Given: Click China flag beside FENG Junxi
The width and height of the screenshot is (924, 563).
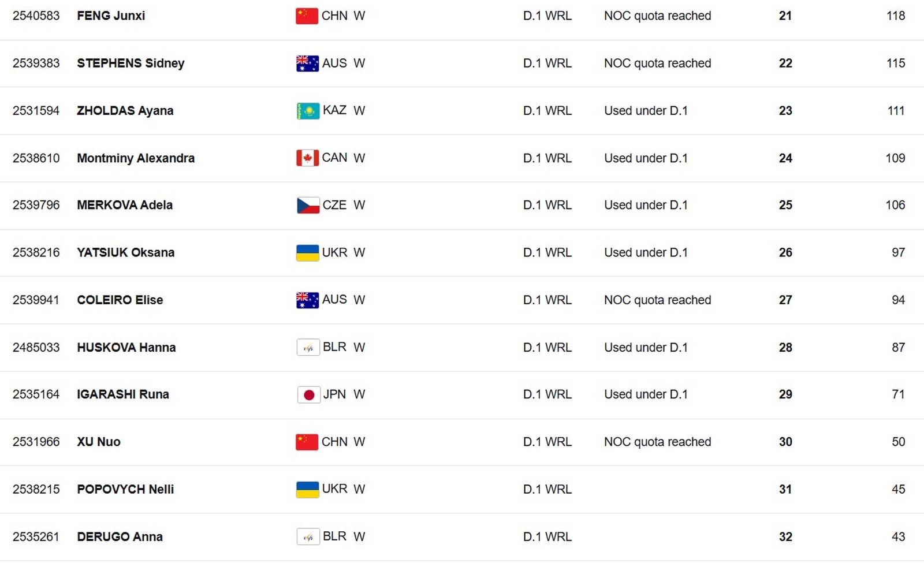Looking at the screenshot, I should coord(307,16).
